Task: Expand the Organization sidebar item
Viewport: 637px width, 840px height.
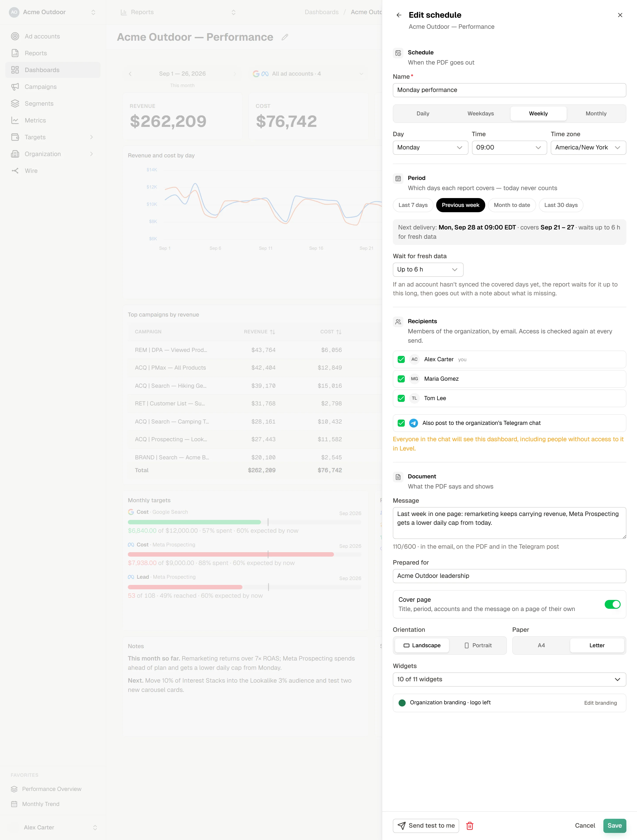Action: point(53,154)
